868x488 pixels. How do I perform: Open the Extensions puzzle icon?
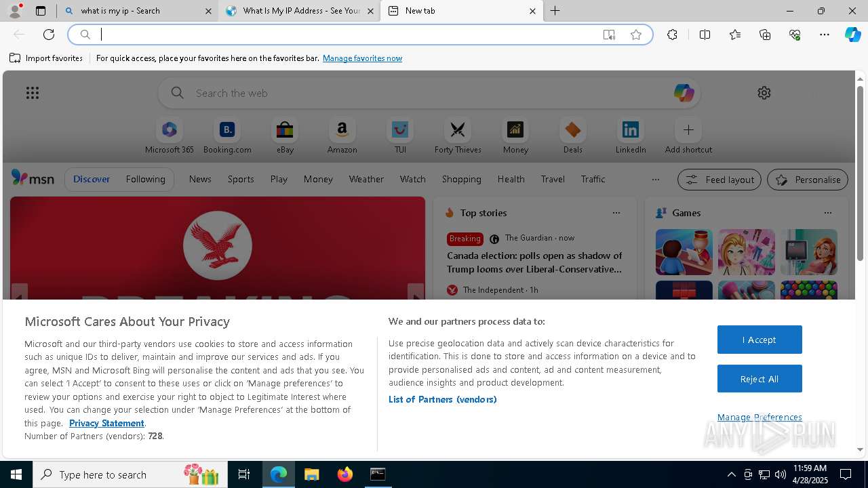click(672, 35)
